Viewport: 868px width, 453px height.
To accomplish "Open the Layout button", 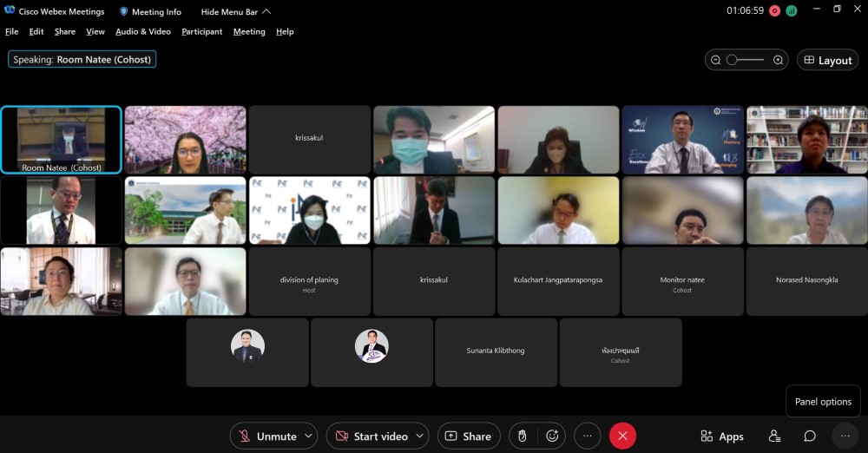I will pos(827,60).
